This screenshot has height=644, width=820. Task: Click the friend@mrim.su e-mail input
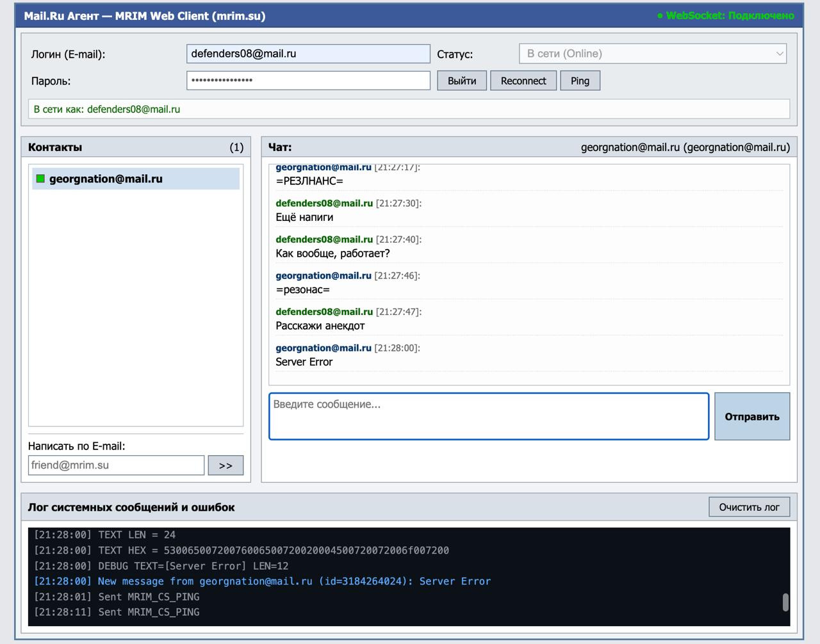pos(116,465)
